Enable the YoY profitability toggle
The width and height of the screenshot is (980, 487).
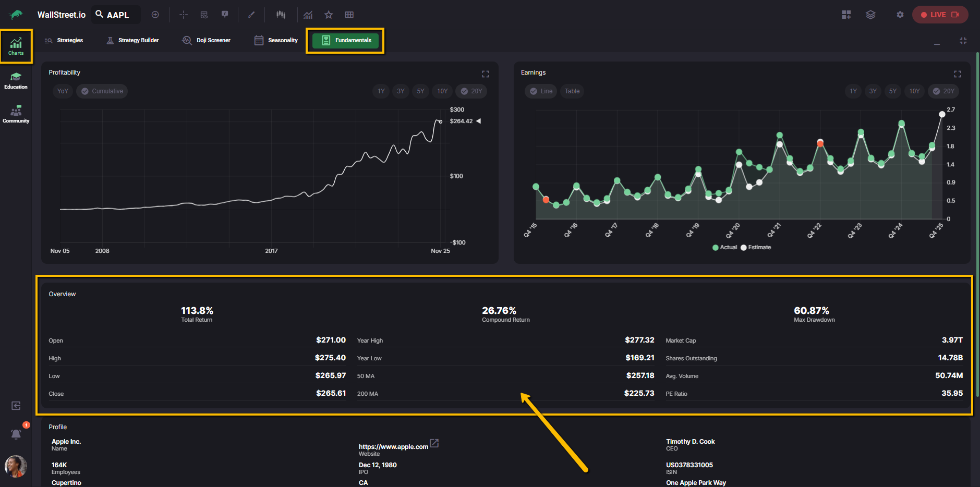coord(63,91)
